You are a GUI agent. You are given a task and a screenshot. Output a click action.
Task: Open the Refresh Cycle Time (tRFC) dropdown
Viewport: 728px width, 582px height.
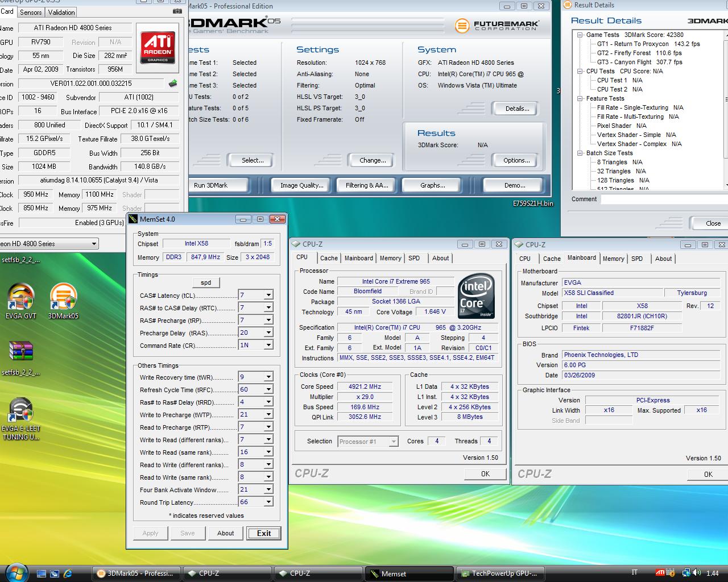point(268,389)
